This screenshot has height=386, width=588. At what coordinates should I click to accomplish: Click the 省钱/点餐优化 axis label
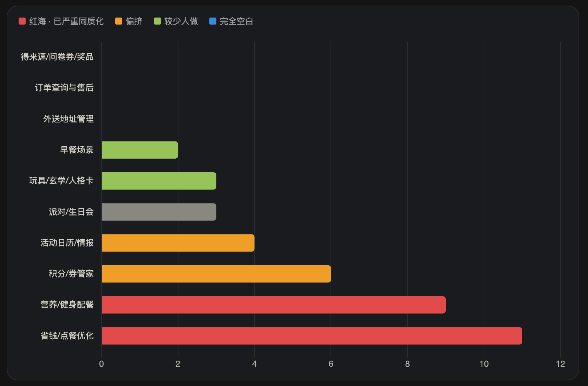tap(67, 336)
